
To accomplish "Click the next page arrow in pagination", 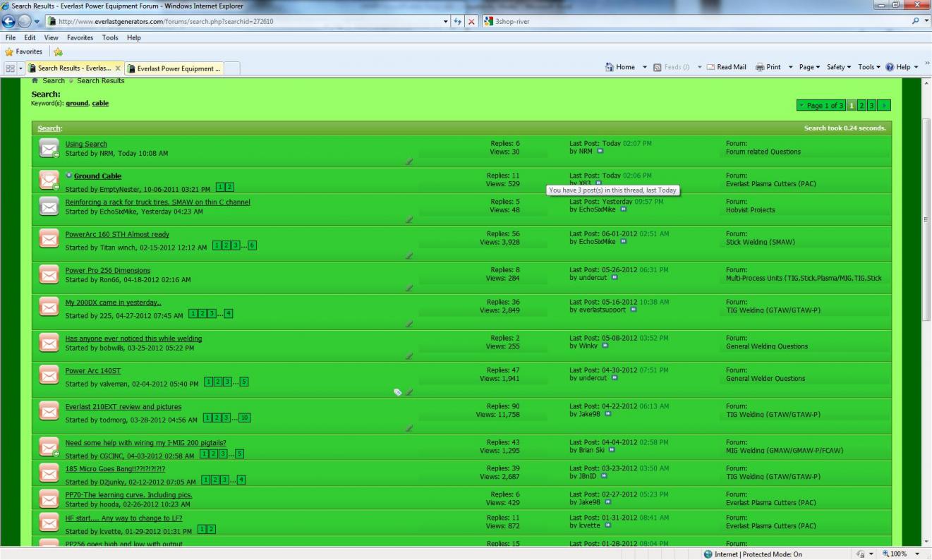I will click(885, 105).
